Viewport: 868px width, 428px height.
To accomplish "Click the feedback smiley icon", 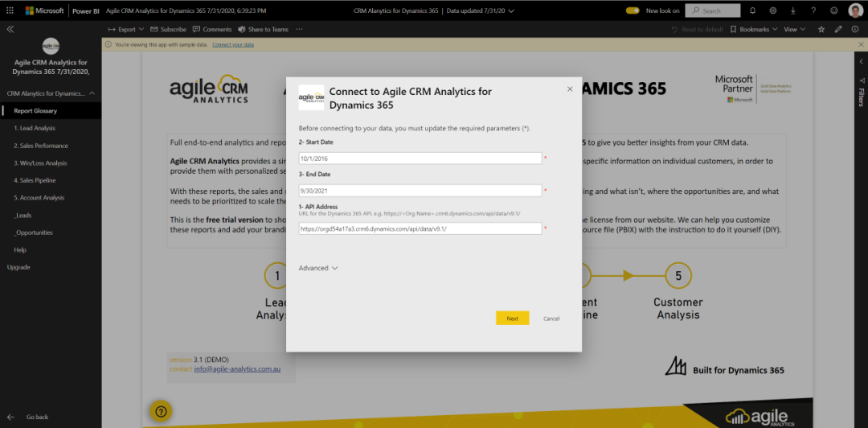I will (833, 10).
